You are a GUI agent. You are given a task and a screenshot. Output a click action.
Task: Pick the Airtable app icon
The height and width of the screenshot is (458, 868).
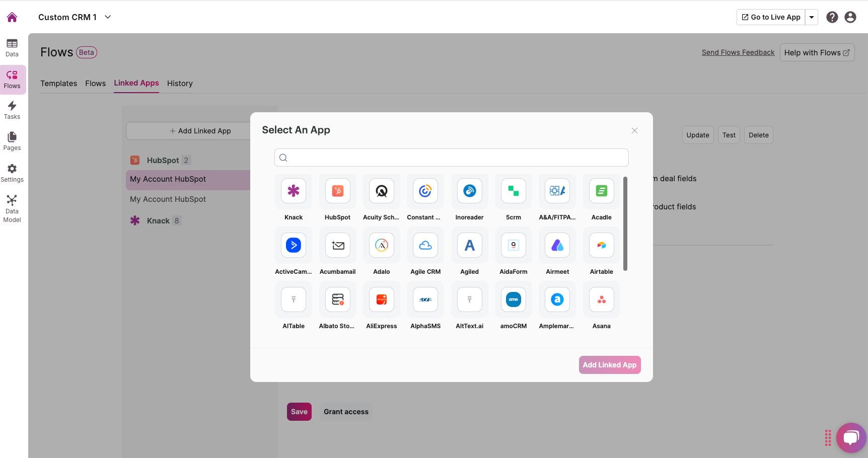[601, 246]
